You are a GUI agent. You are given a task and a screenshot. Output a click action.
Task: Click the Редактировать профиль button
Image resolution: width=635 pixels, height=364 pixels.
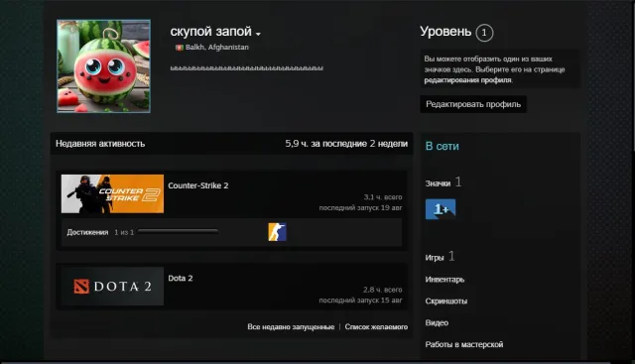[473, 104]
